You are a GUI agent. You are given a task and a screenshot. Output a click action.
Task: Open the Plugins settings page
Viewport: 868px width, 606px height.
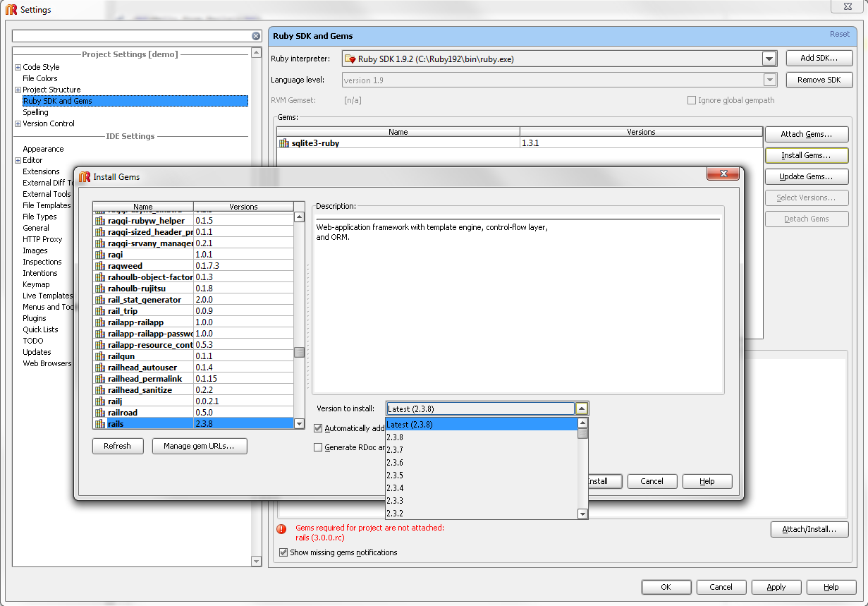click(x=35, y=318)
